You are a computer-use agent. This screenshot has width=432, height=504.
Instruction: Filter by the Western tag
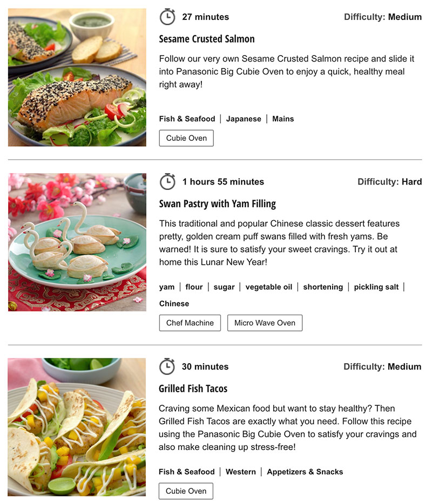(241, 472)
